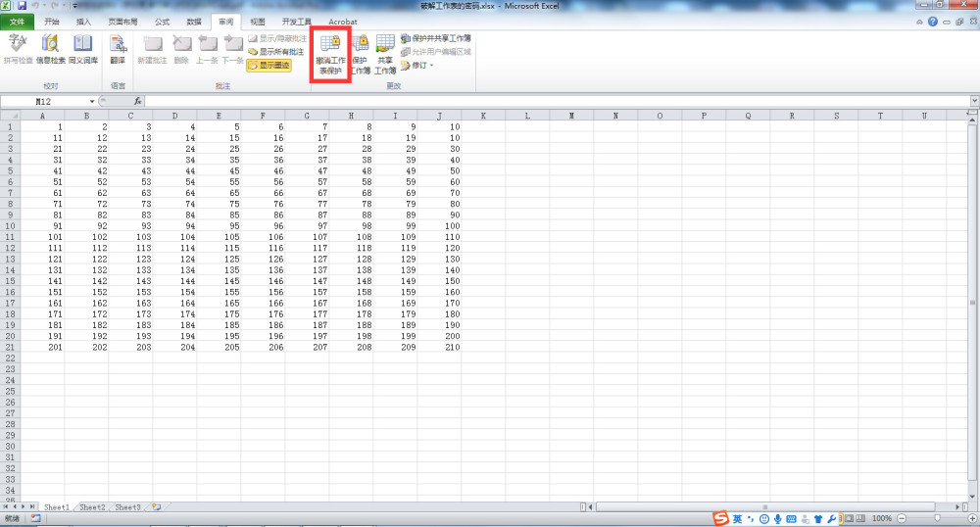The width and height of the screenshot is (980, 527).
Task: Select the column M header
Action: (571, 116)
